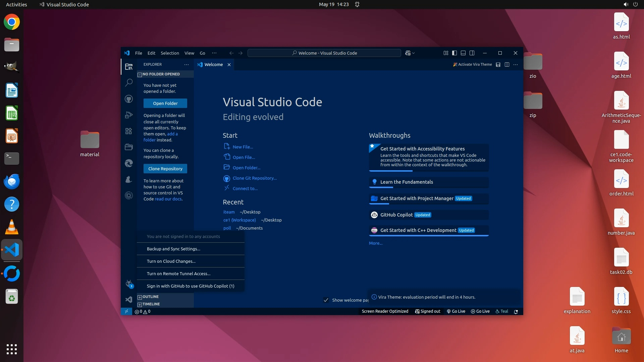Click the split editor right icon
This screenshot has height=362, width=644.
pyautogui.click(x=507, y=65)
